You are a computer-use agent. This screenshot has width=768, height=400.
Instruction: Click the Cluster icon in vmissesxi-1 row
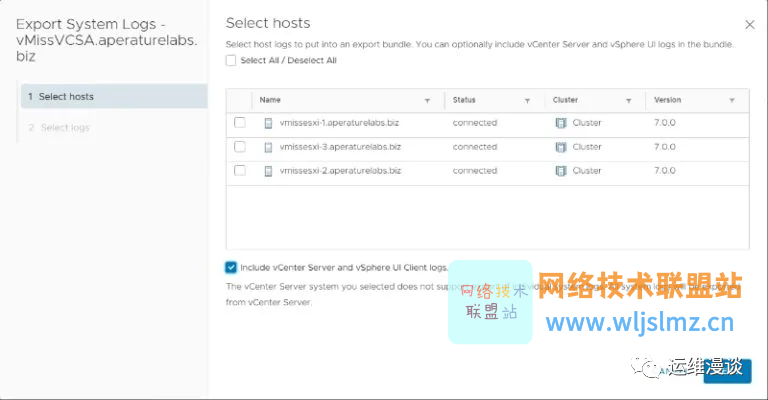tap(561, 123)
